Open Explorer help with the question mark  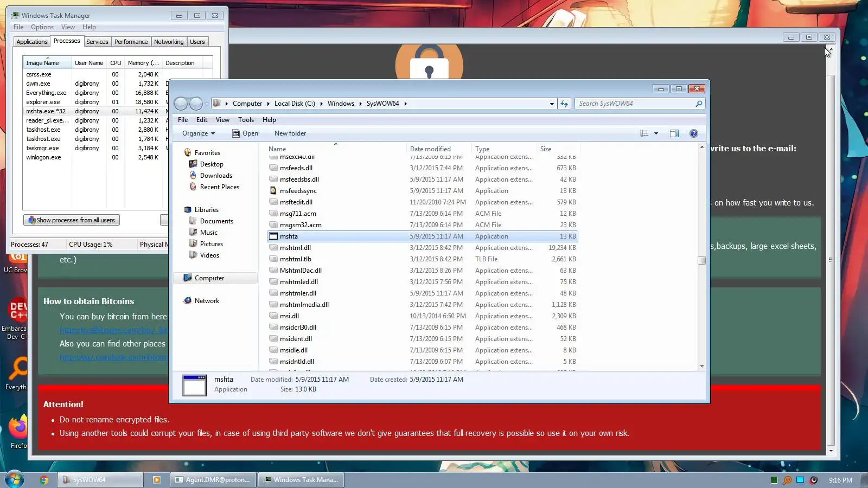pos(693,133)
